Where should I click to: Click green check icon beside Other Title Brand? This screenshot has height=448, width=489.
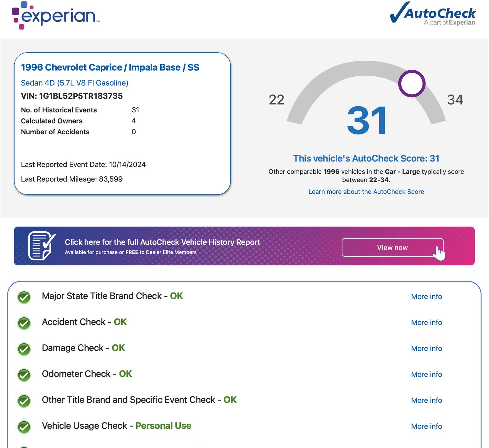[24, 401]
